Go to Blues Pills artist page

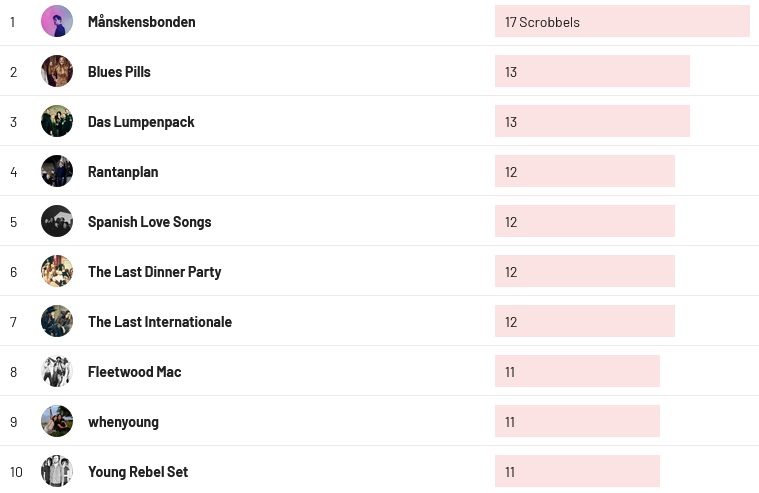point(119,72)
